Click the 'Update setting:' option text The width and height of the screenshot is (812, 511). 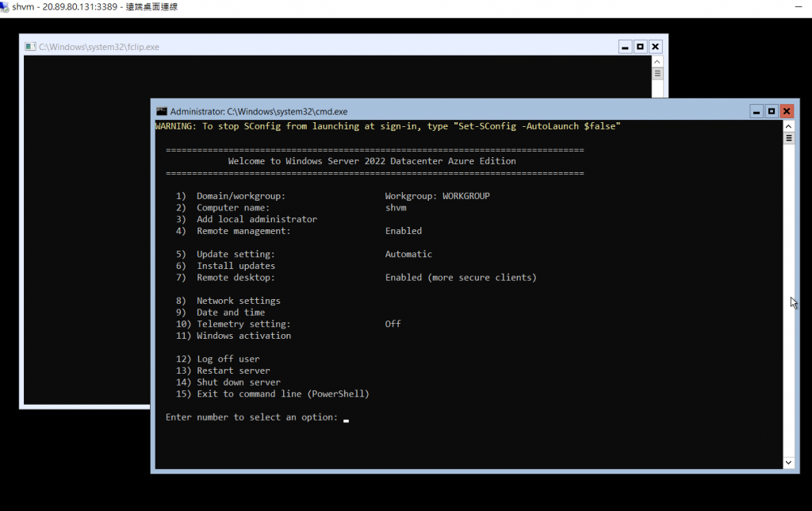click(x=236, y=255)
